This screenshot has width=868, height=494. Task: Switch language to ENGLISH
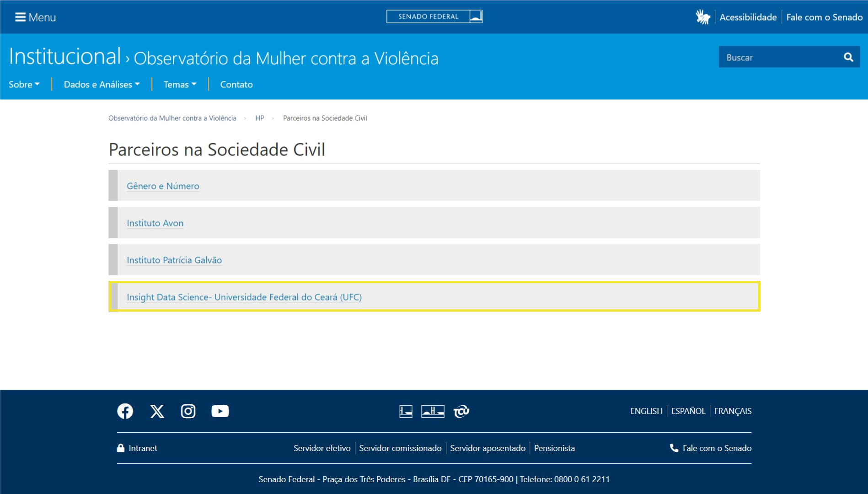pos(646,411)
